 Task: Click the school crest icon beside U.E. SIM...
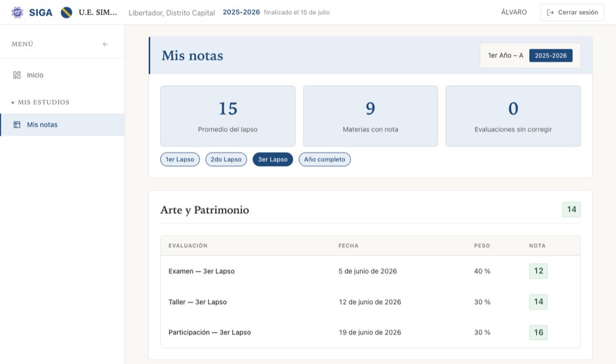click(x=67, y=13)
